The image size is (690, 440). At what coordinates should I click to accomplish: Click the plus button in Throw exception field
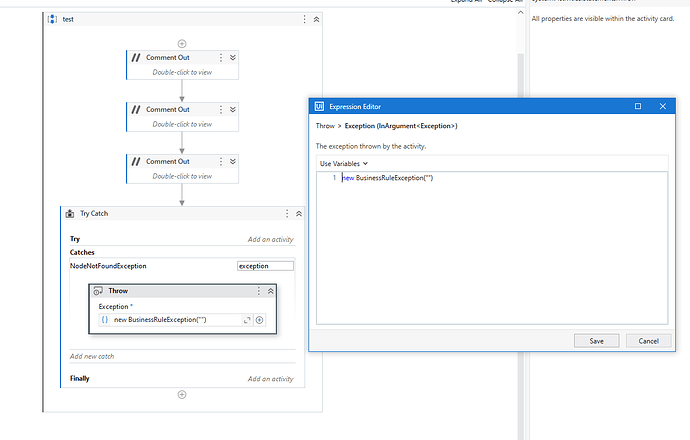click(x=260, y=320)
